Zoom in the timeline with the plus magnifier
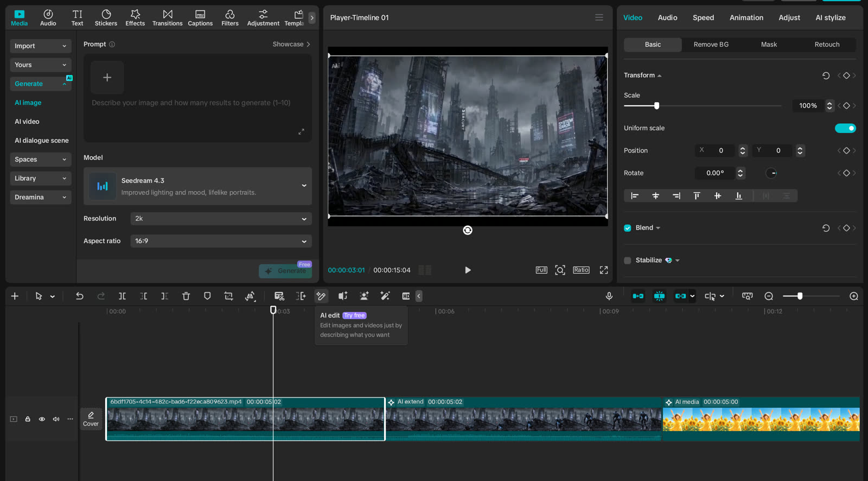 point(854,296)
